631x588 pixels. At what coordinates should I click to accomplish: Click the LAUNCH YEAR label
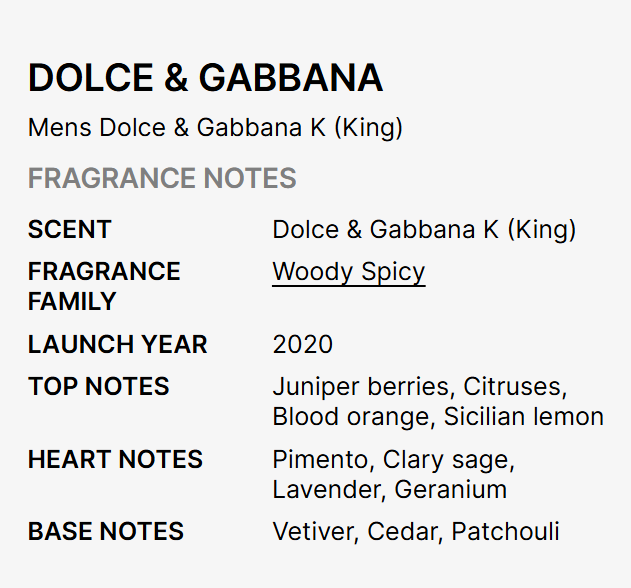click(x=117, y=345)
